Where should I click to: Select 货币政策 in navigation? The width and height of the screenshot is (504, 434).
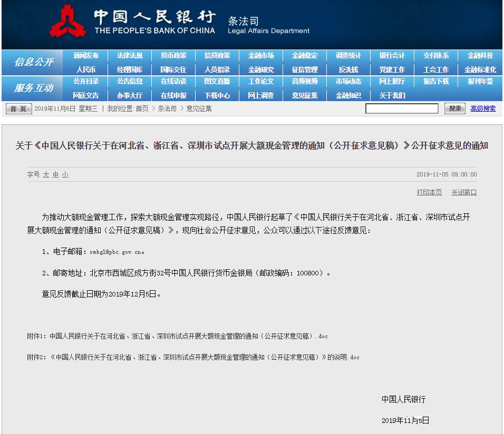(x=173, y=56)
